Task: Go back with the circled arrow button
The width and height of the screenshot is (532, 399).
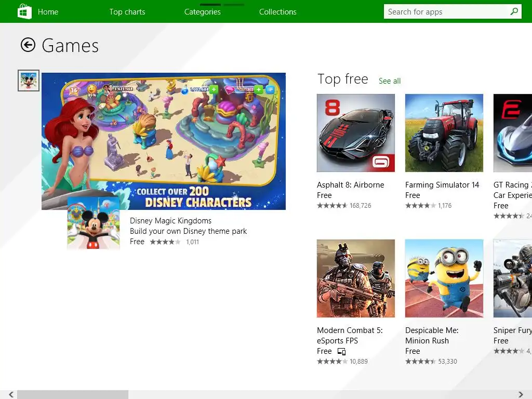Action: click(28, 45)
